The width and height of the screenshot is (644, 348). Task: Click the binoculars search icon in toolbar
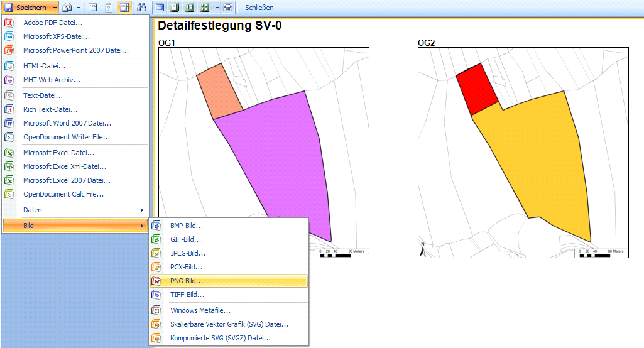coord(141,8)
